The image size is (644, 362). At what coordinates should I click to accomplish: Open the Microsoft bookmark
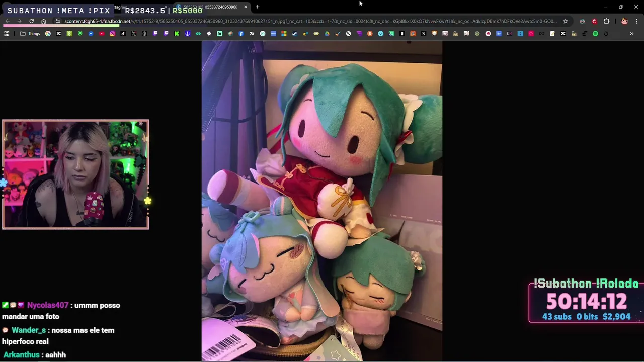click(x=284, y=34)
